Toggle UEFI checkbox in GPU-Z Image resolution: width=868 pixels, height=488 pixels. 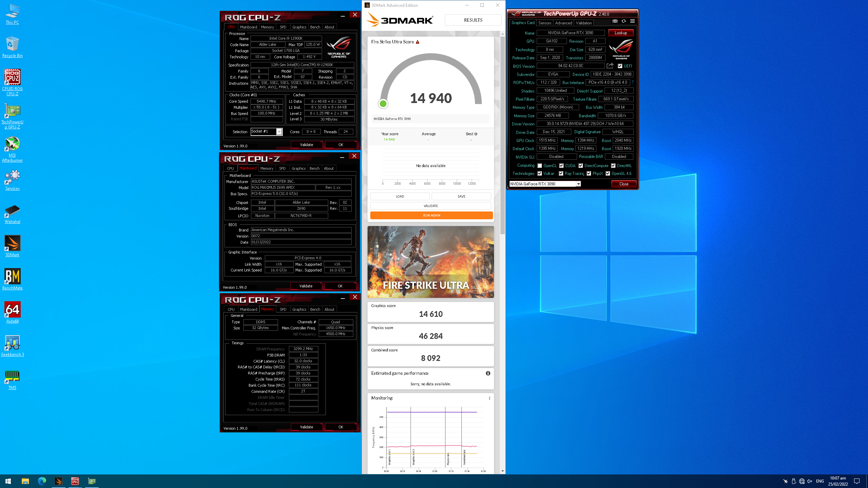click(x=620, y=66)
